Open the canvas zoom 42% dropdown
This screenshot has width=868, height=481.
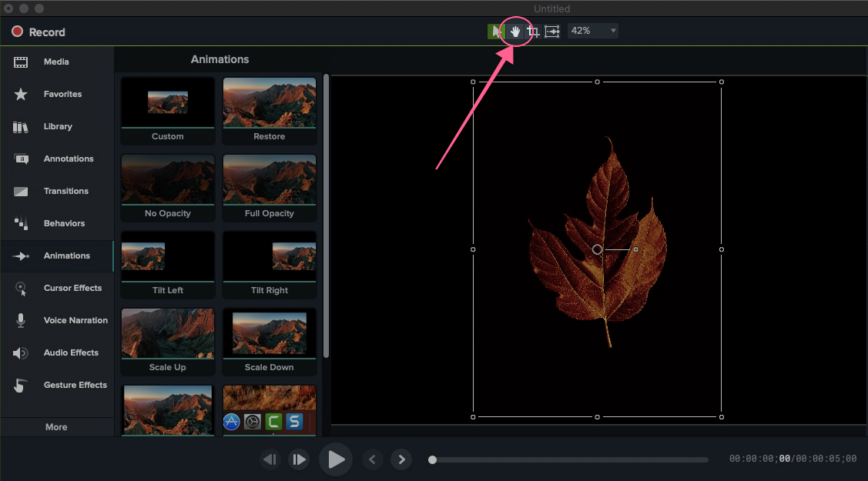(x=592, y=31)
